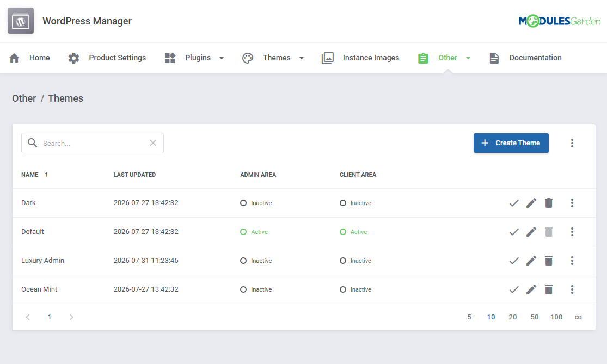
Task: Open the table-wide three-dot menu
Action: 572,143
